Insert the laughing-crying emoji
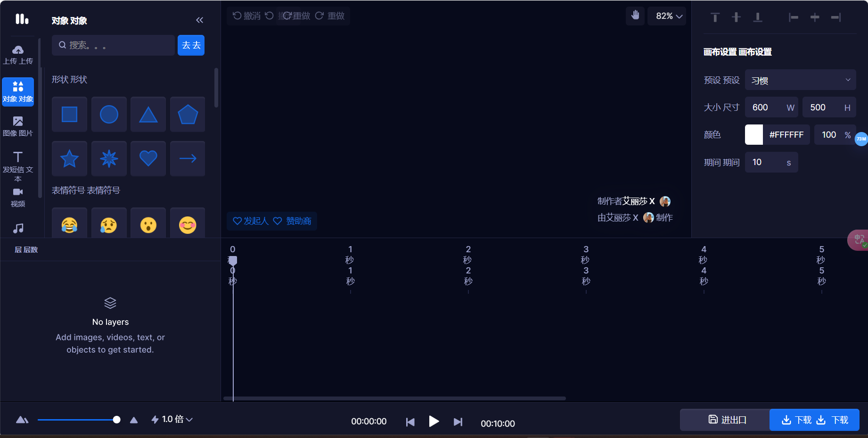 pos(69,225)
